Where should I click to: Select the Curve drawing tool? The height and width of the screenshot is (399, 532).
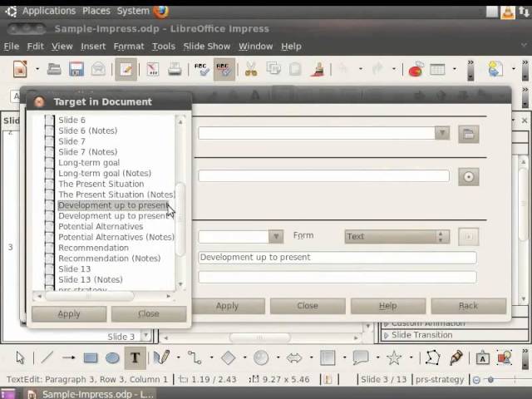point(161,357)
